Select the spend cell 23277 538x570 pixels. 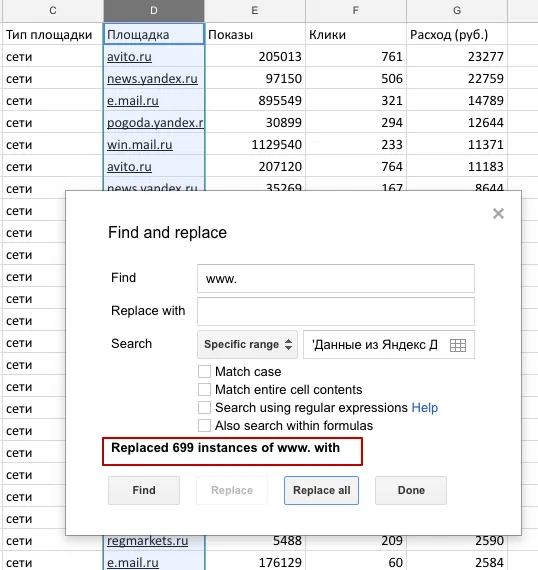(457, 56)
